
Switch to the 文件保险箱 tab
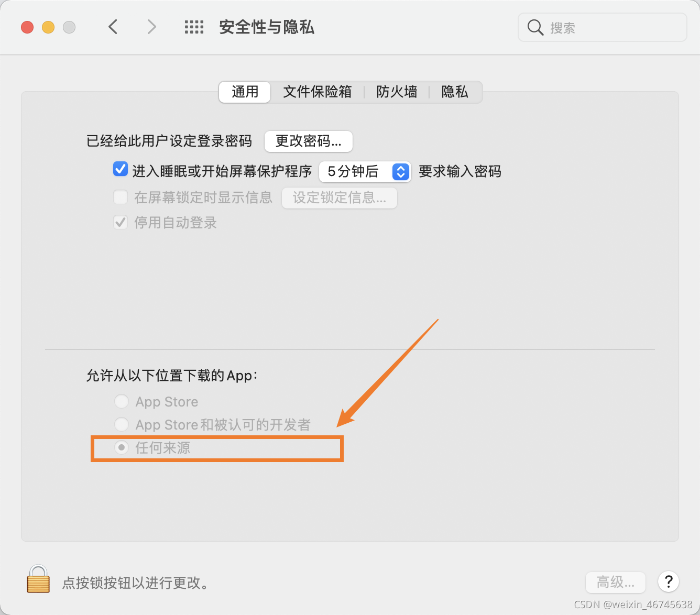point(317,92)
